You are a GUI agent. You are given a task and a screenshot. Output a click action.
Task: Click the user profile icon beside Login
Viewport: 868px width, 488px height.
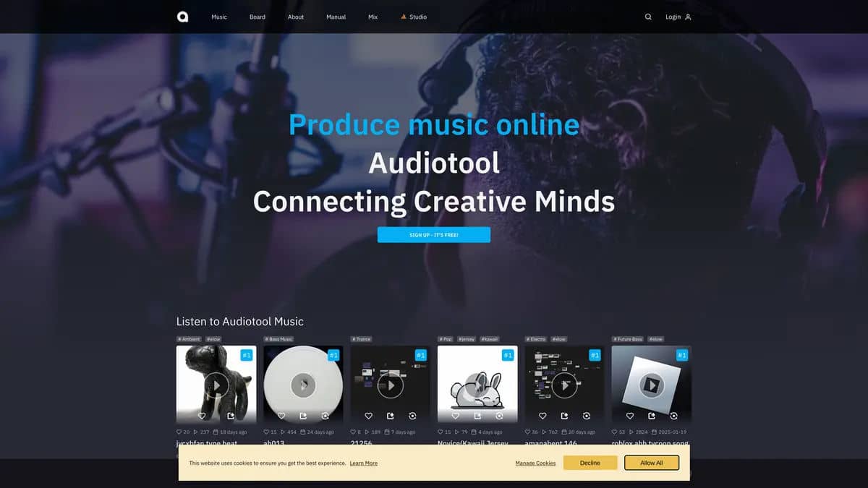tap(688, 17)
